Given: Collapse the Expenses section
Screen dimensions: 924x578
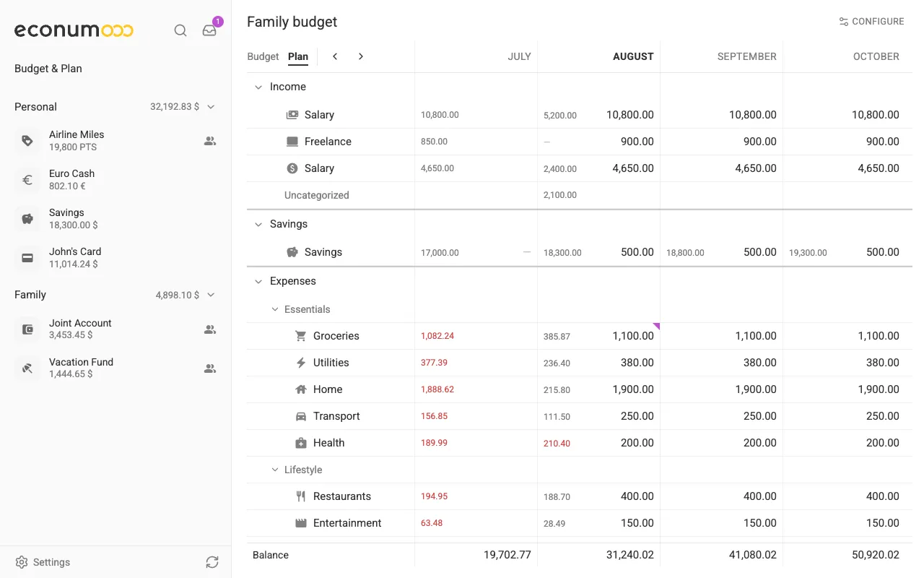Looking at the screenshot, I should [258, 281].
